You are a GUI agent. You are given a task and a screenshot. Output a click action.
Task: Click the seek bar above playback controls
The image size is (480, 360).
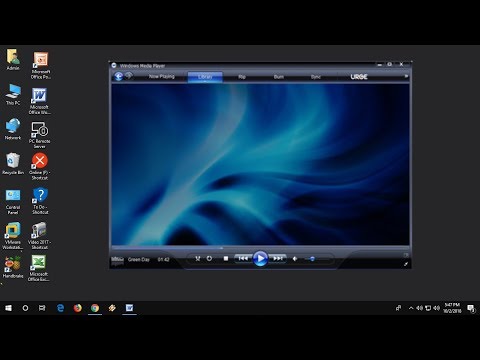(x=260, y=248)
